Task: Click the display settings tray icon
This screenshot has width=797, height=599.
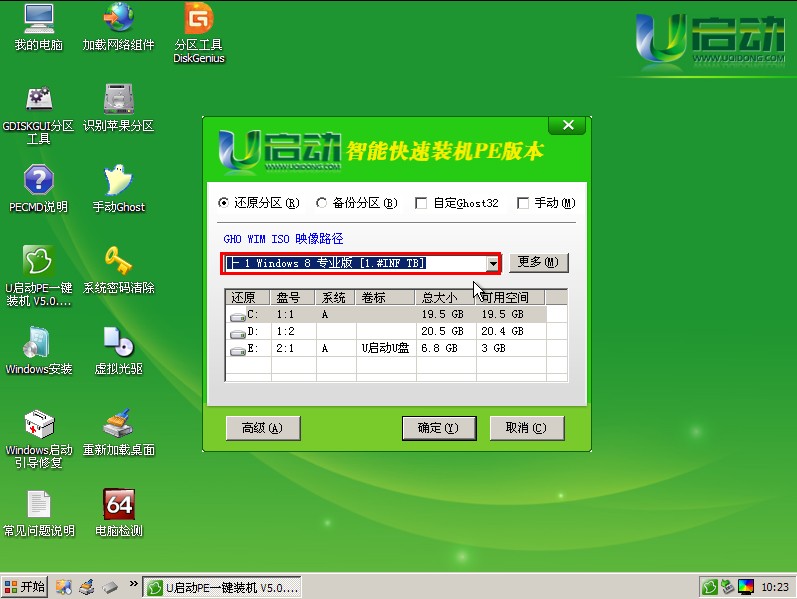Action: (x=746, y=587)
